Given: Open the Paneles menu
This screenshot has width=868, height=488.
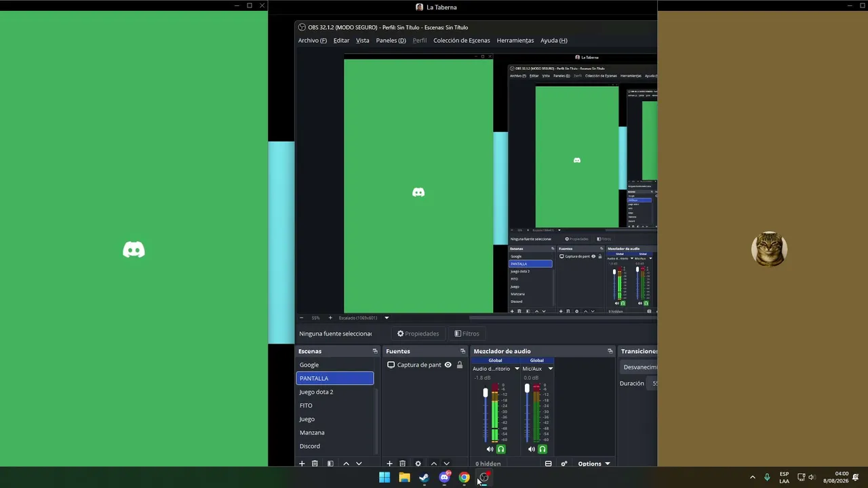Looking at the screenshot, I should 391,40.
